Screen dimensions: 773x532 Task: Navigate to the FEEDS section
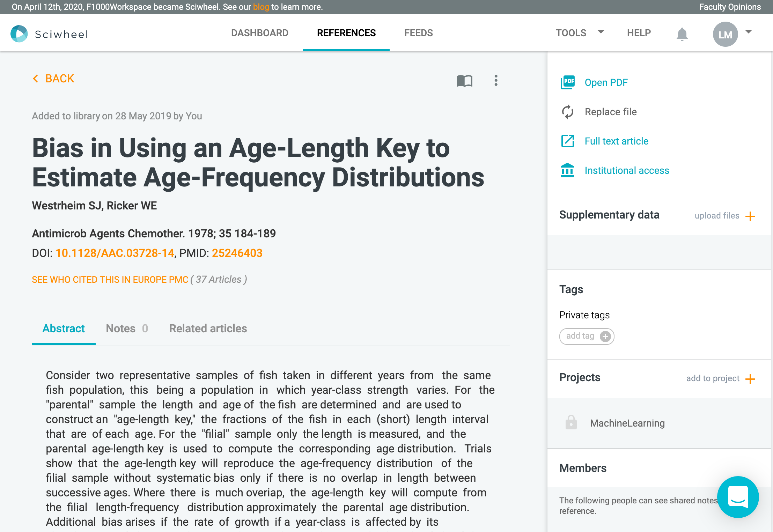tap(419, 33)
